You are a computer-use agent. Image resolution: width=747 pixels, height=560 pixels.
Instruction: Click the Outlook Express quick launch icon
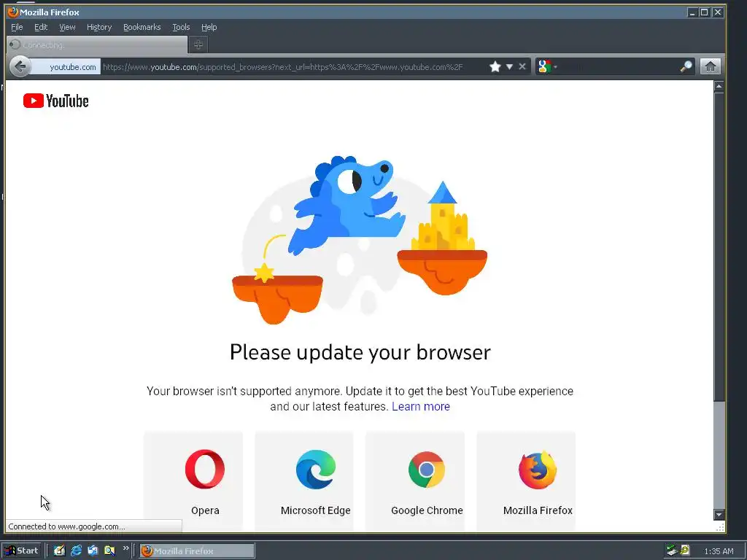[x=93, y=551]
